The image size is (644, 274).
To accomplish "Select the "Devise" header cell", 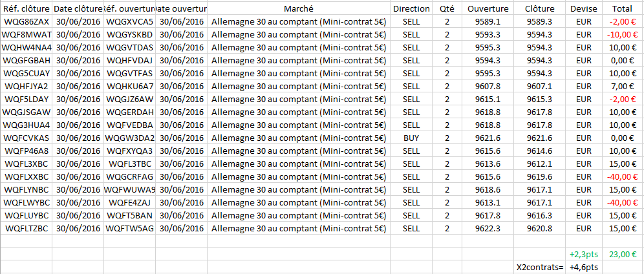I will [x=584, y=8].
